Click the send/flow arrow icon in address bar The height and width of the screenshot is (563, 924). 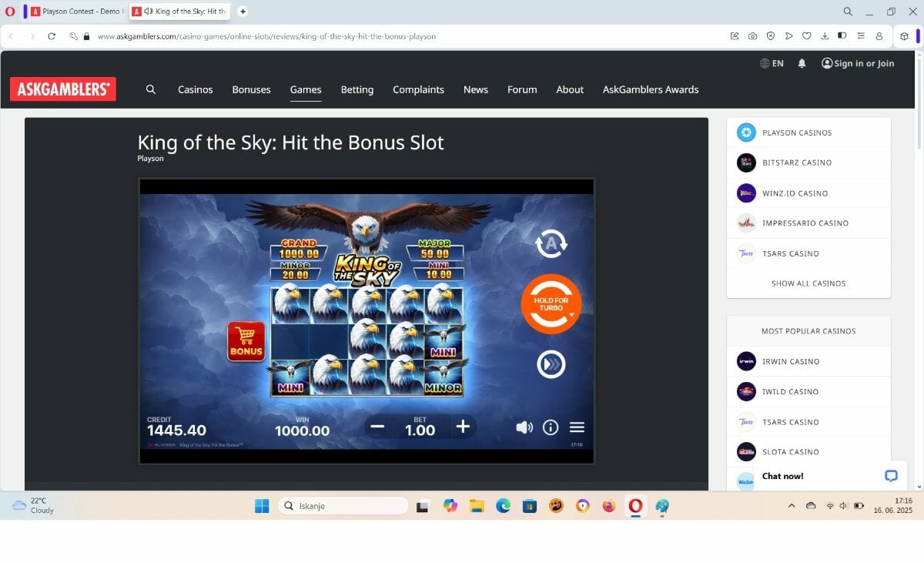tap(789, 36)
